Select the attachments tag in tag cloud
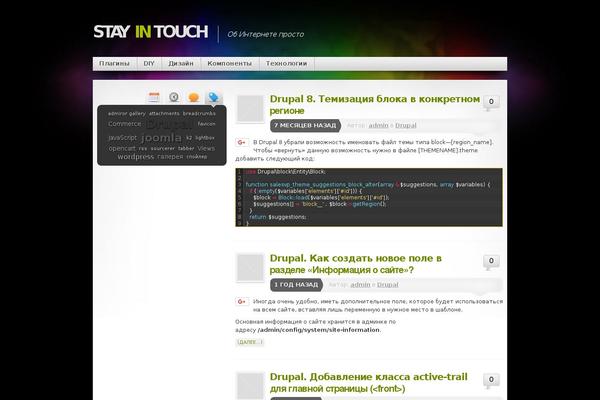Viewport: 600px width, 400px height. (x=164, y=114)
